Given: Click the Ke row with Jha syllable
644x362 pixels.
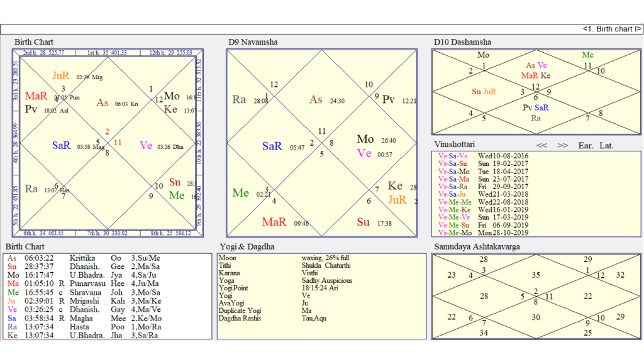Looking at the screenshot, I should tap(84, 336).
